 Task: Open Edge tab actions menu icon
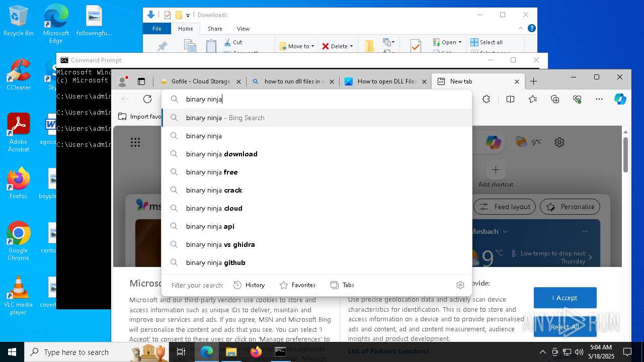(x=141, y=81)
